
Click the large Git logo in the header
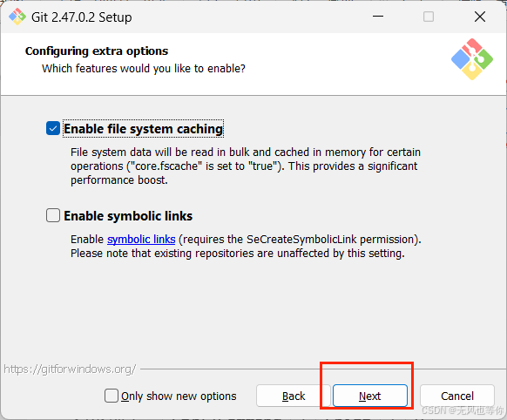click(472, 59)
